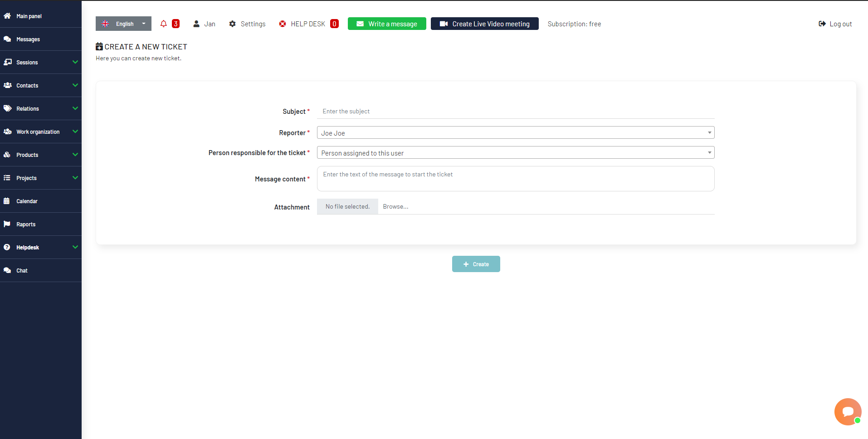
Task: Open the Main panel from sidebar
Action: (x=29, y=16)
